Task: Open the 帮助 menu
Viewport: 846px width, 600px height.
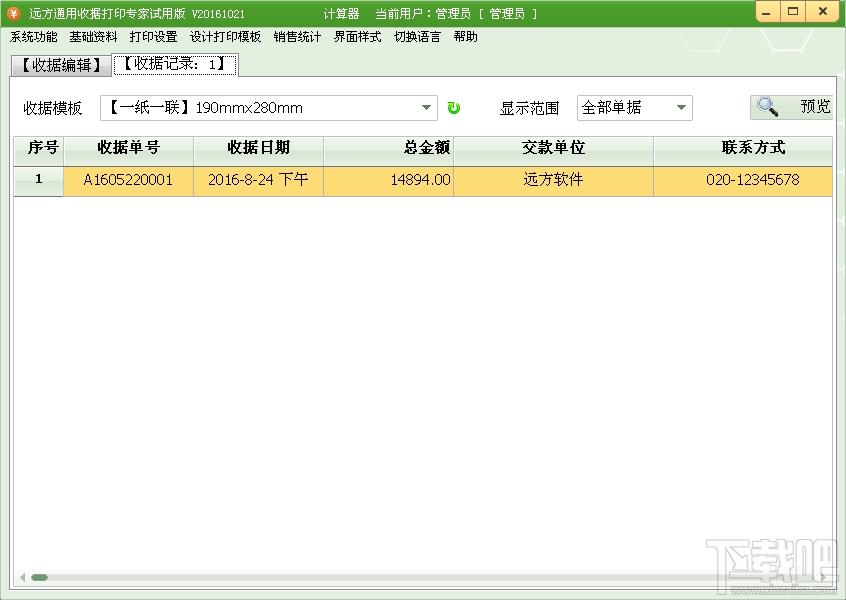Action: (x=465, y=37)
